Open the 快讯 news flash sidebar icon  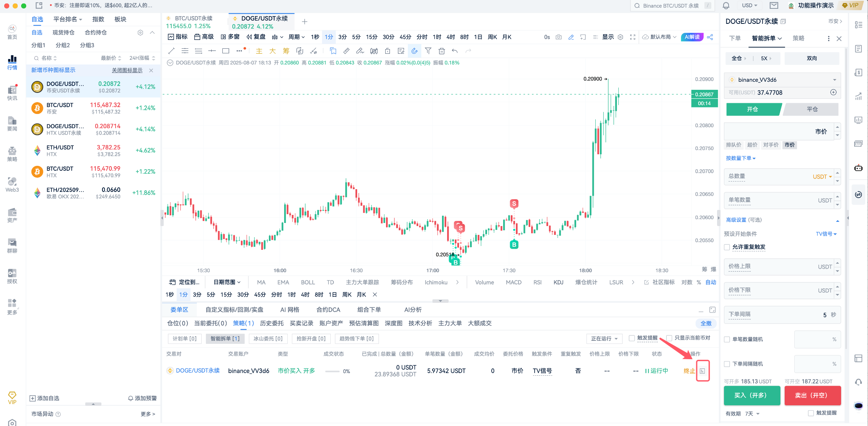pyautogui.click(x=12, y=93)
